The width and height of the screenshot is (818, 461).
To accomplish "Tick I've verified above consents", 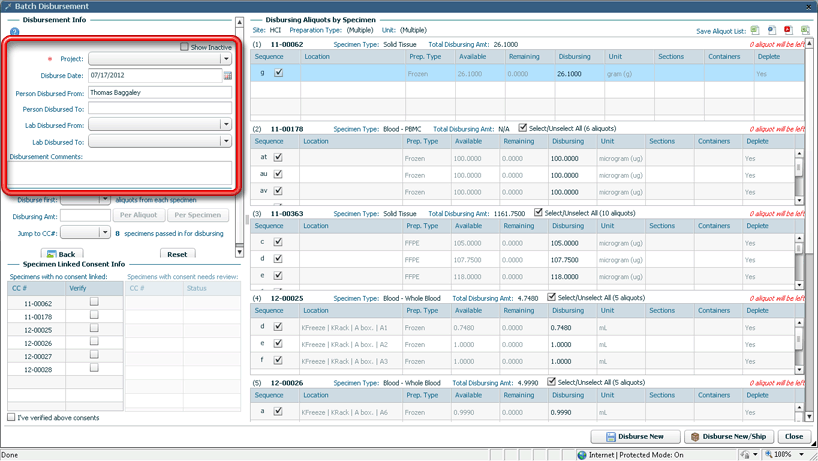I will [x=11, y=417].
